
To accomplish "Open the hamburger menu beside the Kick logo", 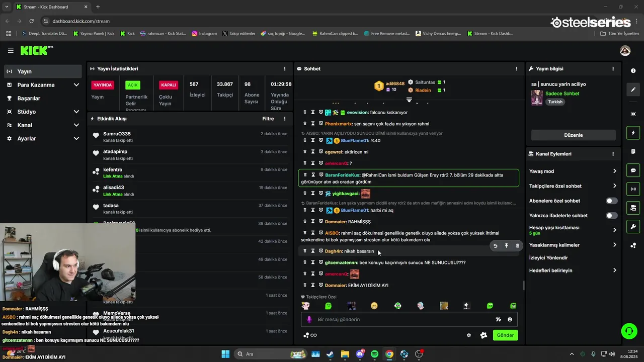I will (x=11, y=51).
